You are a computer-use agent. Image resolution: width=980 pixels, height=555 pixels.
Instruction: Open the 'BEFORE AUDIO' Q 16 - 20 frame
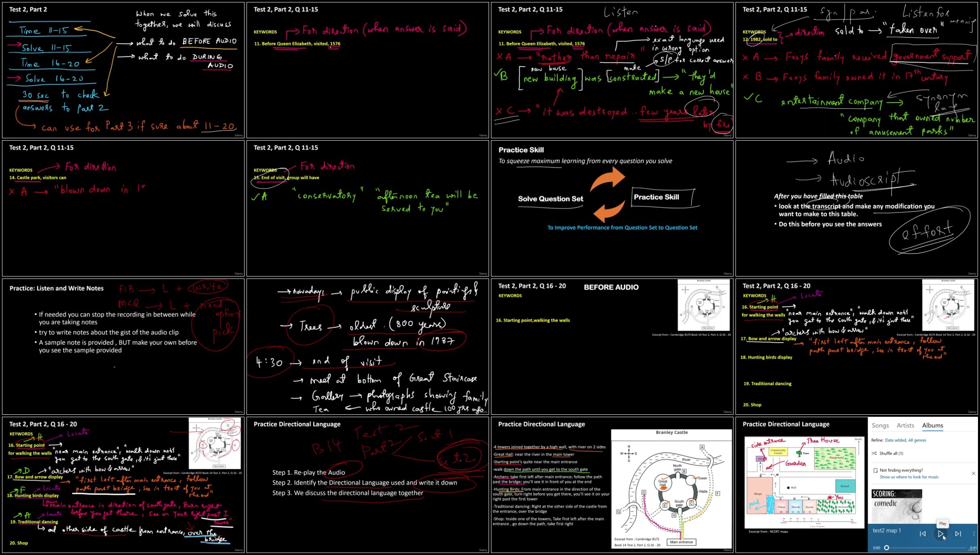point(612,346)
